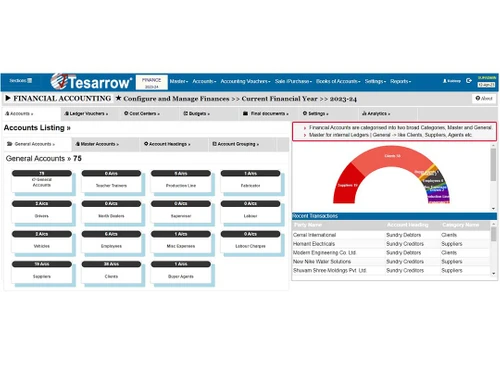Select the Drivers account card
The image size is (500, 375).
click(x=42, y=212)
